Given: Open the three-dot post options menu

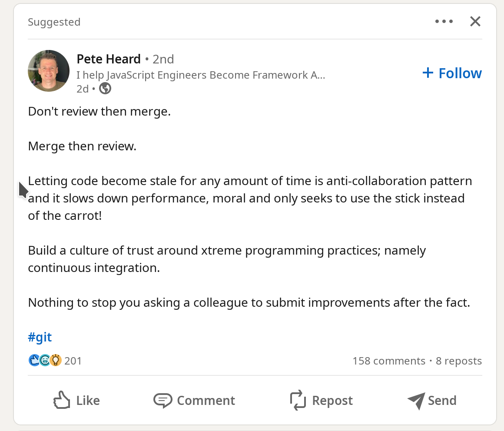Looking at the screenshot, I should 444,21.
